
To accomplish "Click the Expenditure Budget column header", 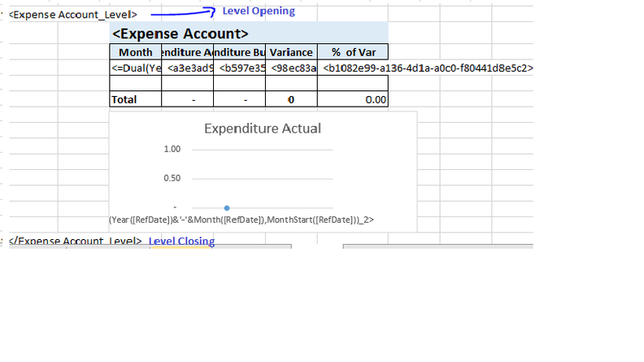I will (239, 52).
